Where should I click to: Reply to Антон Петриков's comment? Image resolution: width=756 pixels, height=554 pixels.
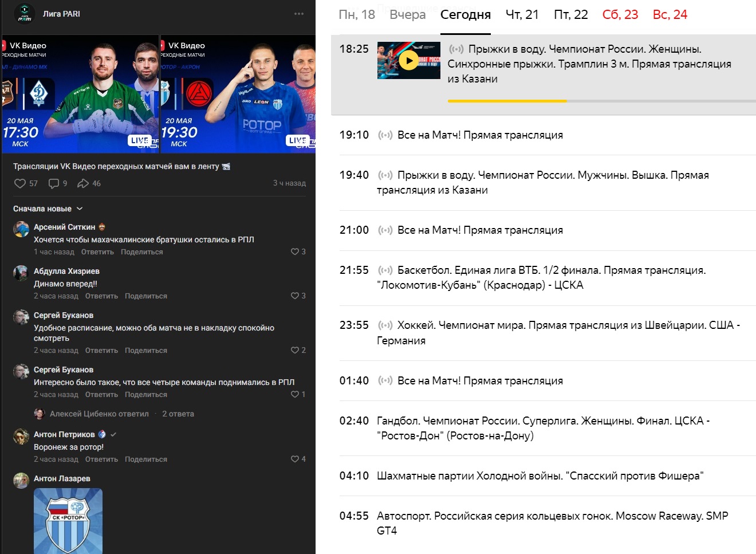point(101,459)
